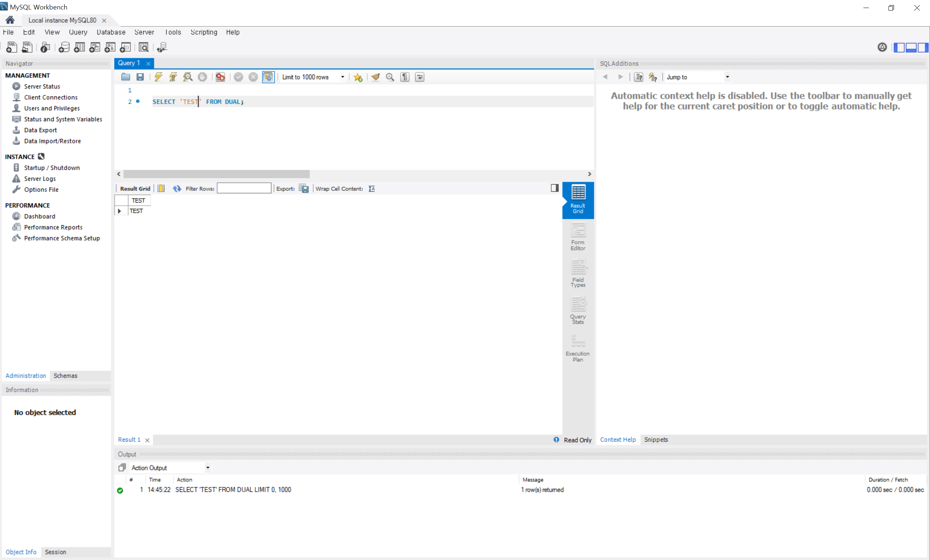Toggle word wrapping in the editor
Screen dimensions: 930x560
[x=420, y=77]
